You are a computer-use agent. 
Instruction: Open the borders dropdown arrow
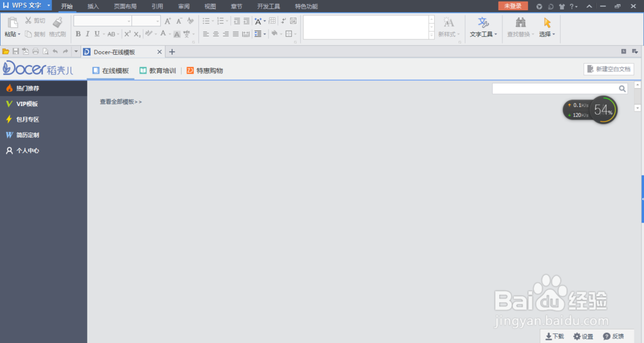tap(296, 34)
